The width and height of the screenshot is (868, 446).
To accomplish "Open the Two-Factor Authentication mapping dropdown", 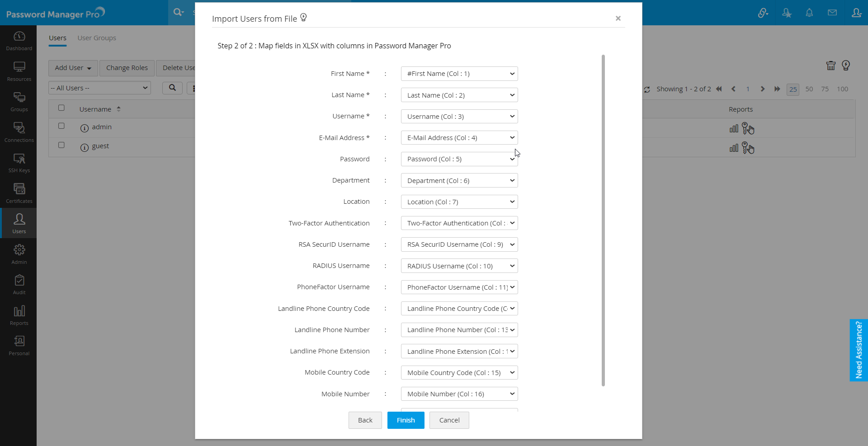I will pyautogui.click(x=459, y=223).
